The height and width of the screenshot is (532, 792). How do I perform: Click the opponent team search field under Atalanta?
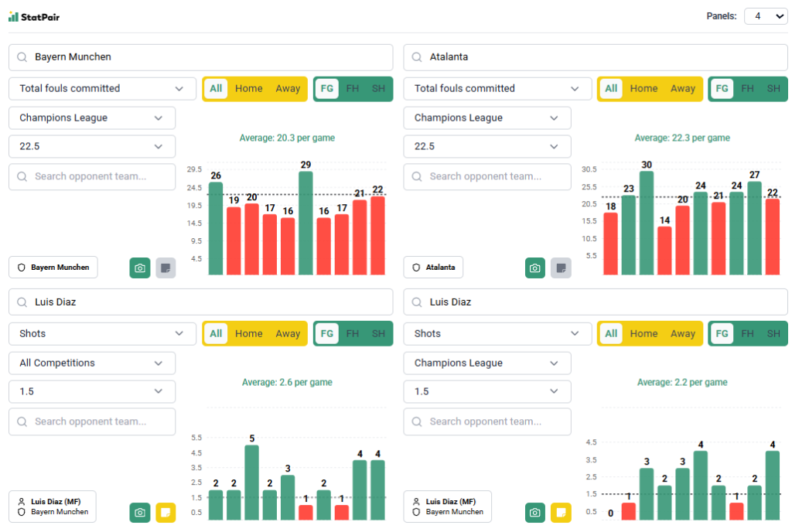(x=487, y=177)
